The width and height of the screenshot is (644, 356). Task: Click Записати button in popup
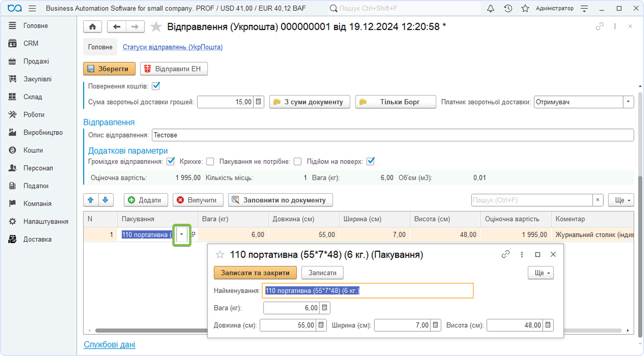(322, 273)
